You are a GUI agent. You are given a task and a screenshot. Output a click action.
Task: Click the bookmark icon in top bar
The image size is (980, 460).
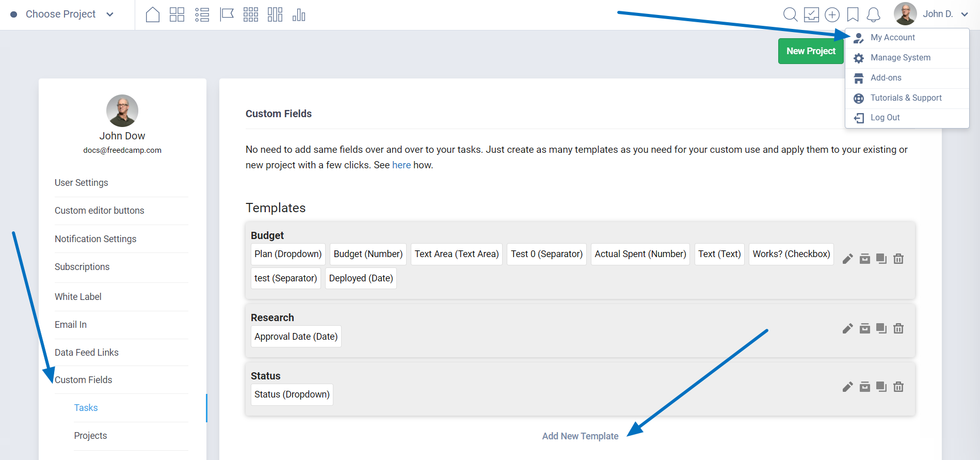pos(853,14)
